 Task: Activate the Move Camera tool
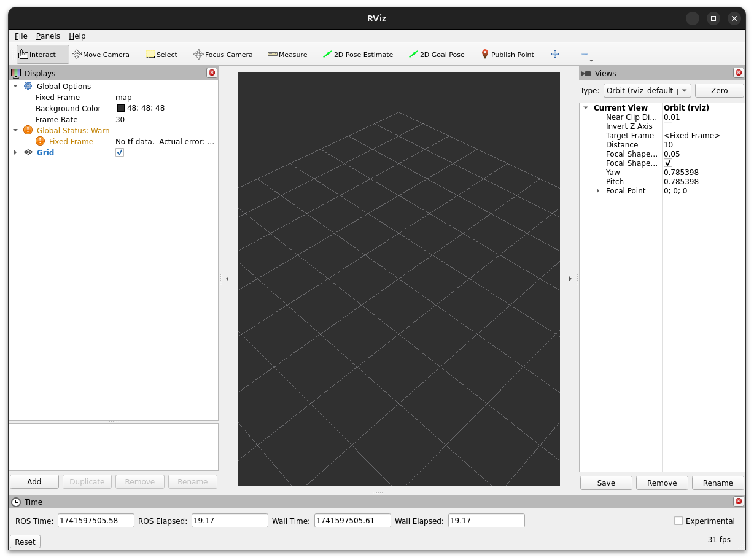(101, 54)
